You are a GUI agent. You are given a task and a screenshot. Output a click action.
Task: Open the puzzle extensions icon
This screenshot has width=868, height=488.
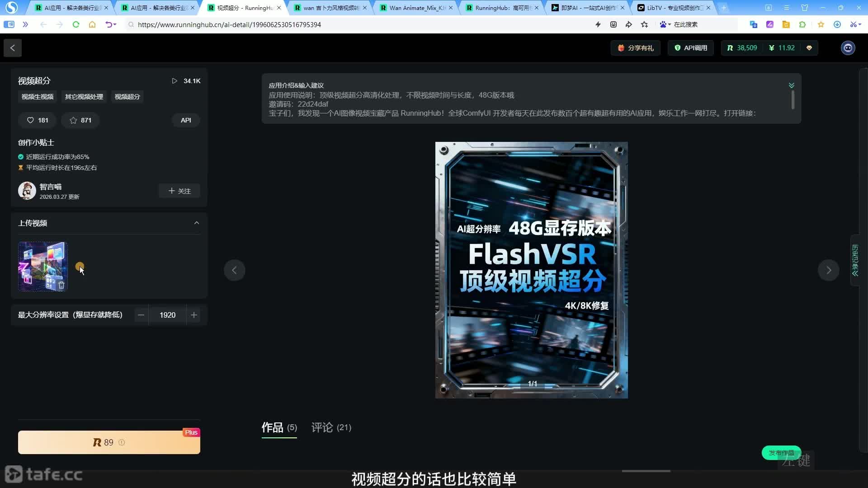[x=802, y=24]
